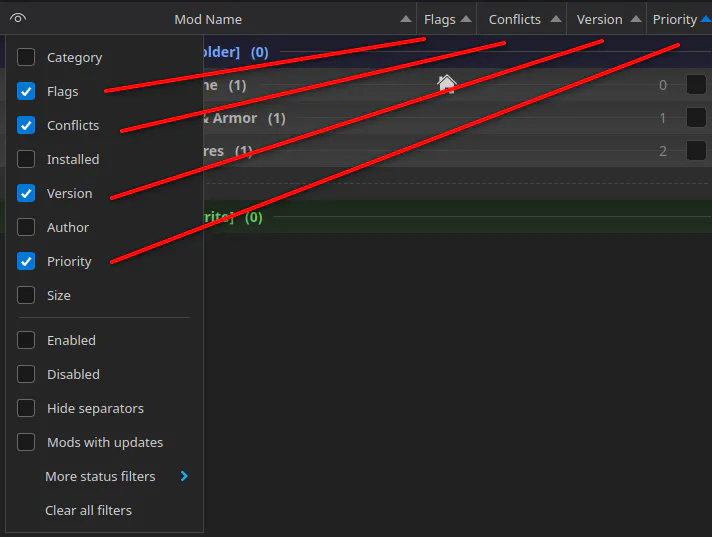Enable the Installed column checkbox
Viewport: 712px width, 537px height.
tap(26, 159)
